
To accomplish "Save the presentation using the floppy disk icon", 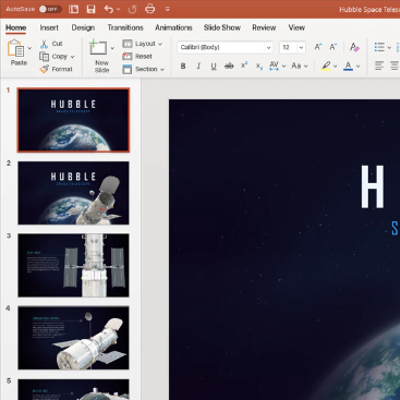I will click(x=91, y=9).
